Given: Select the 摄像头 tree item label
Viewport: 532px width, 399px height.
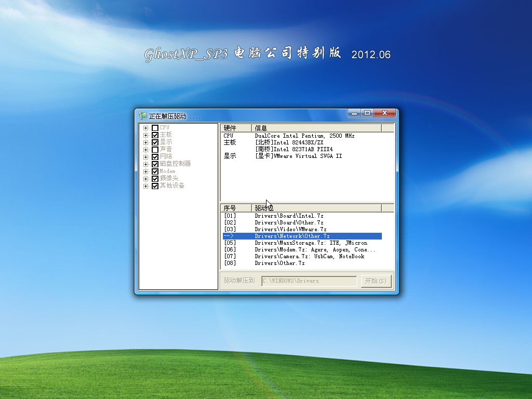Looking at the screenshot, I should [x=169, y=179].
